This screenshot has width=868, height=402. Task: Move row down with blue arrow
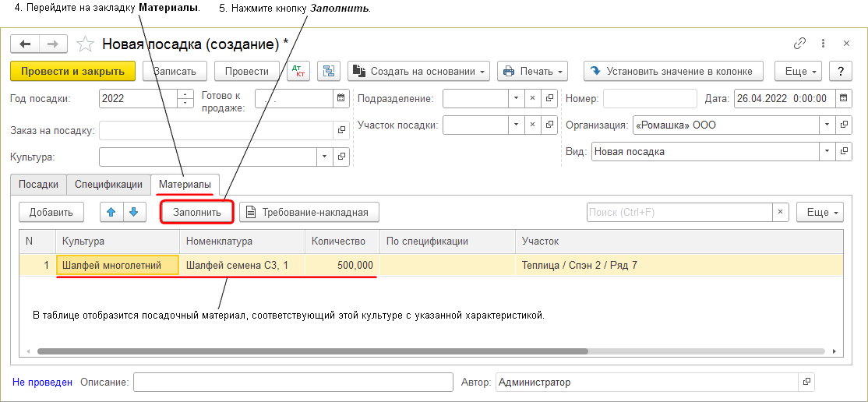point(133,211)
